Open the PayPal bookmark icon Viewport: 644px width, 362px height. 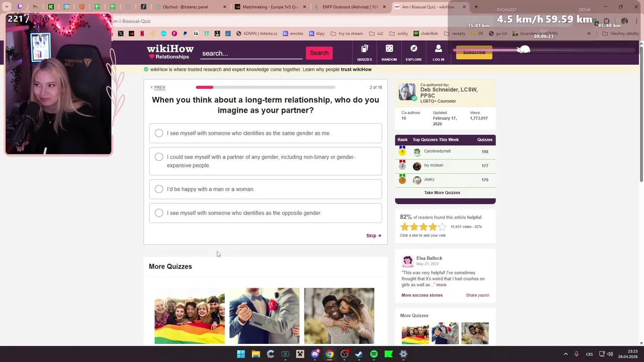pos(185,34)
